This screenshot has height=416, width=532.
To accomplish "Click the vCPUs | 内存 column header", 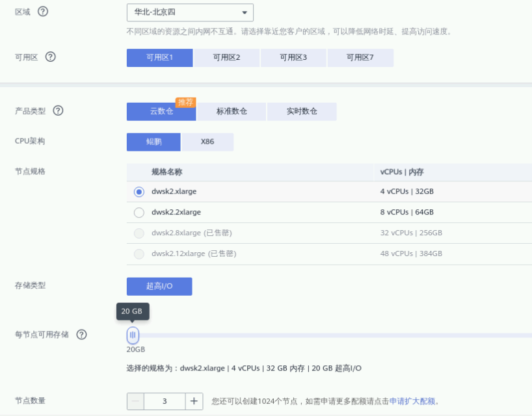I will pos(402,172).
